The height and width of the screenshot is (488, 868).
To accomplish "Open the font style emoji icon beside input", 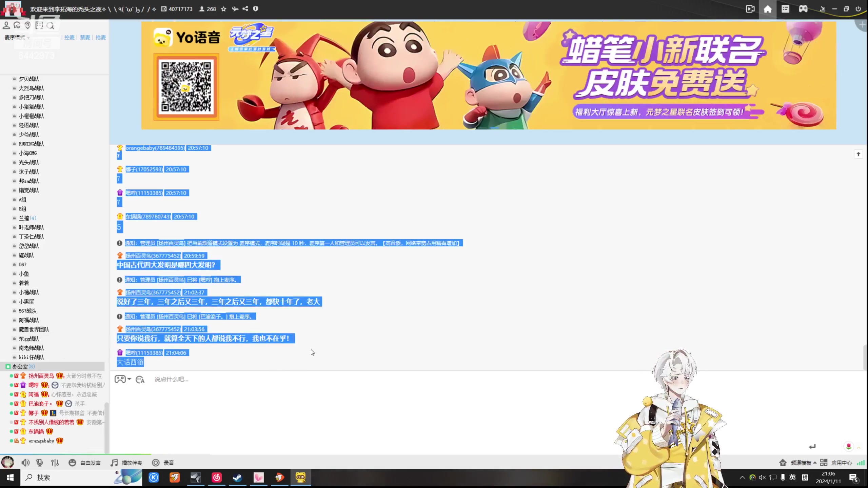I will pos(140,380).
